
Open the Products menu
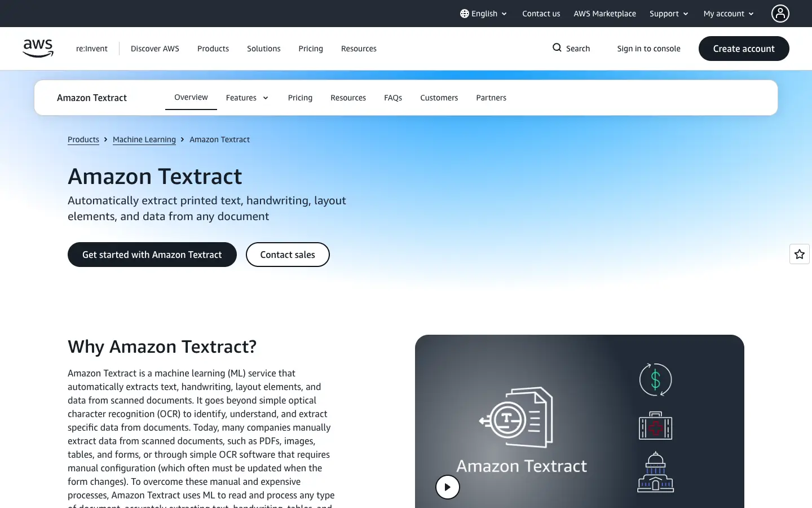tap(213, 49)
